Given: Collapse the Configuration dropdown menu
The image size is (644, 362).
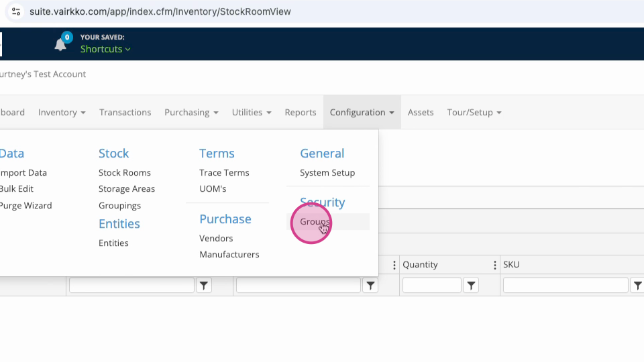Looking at the screenshot, I should point(362,113).
